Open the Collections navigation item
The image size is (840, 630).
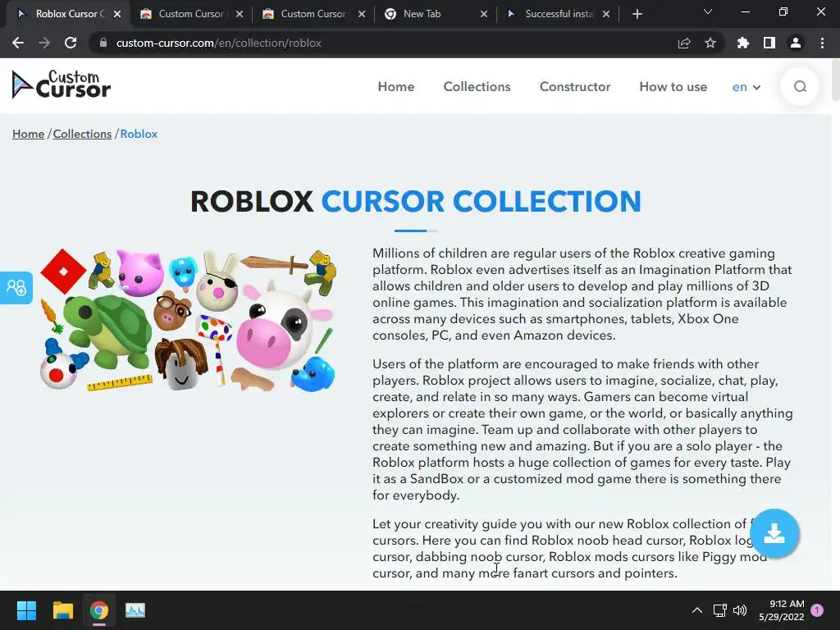[477, 87]
